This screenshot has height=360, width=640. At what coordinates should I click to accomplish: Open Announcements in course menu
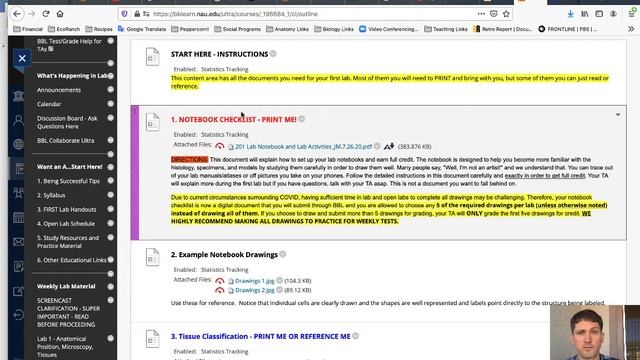point(59,90)
